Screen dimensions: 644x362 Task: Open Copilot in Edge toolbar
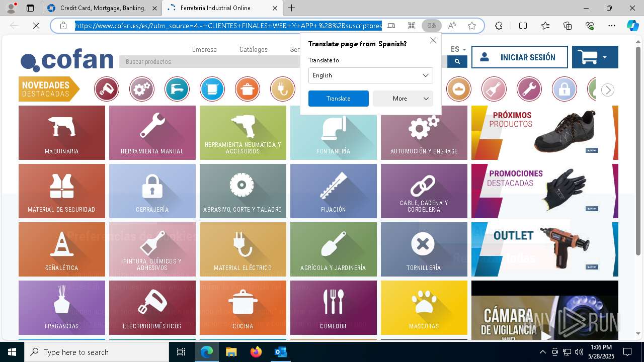point(632,26)
